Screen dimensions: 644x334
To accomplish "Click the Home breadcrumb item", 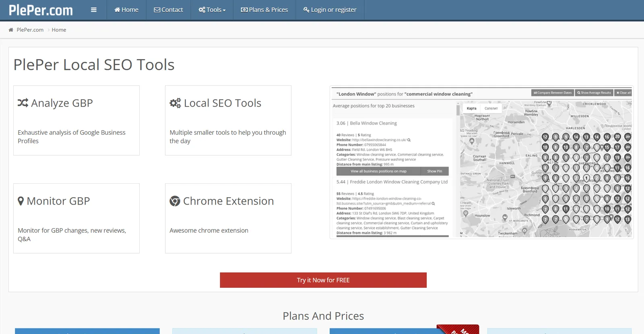I will [59, 30].
